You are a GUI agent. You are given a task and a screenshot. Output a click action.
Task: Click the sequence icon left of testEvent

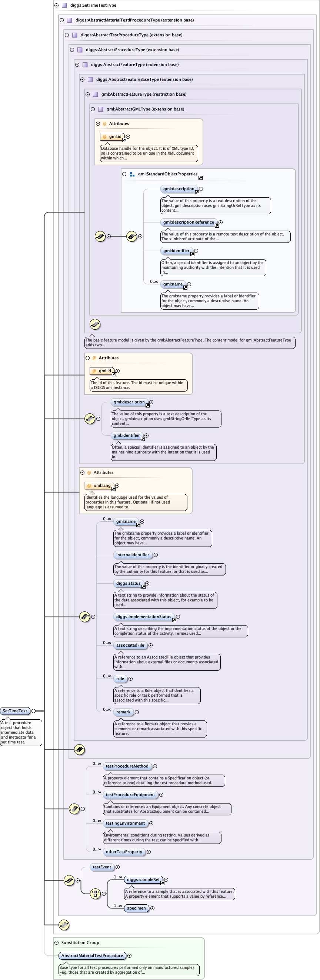[x=69, y=880]
